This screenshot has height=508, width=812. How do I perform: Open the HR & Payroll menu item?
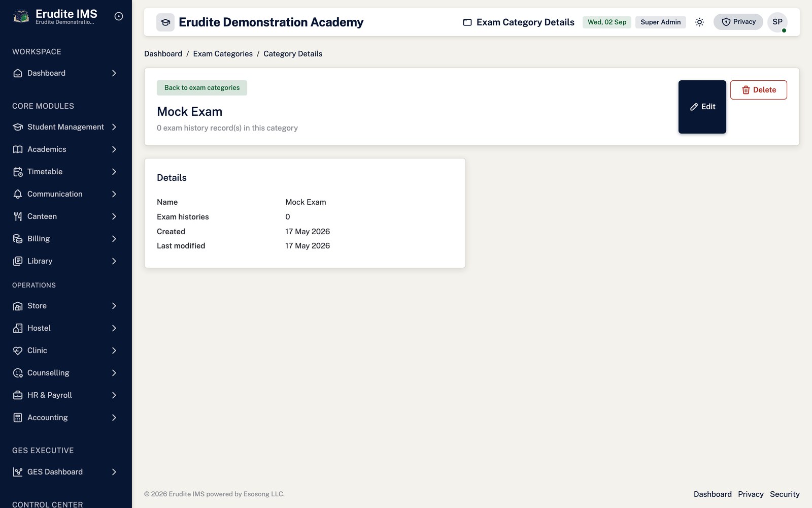click(x=66, y=395)
